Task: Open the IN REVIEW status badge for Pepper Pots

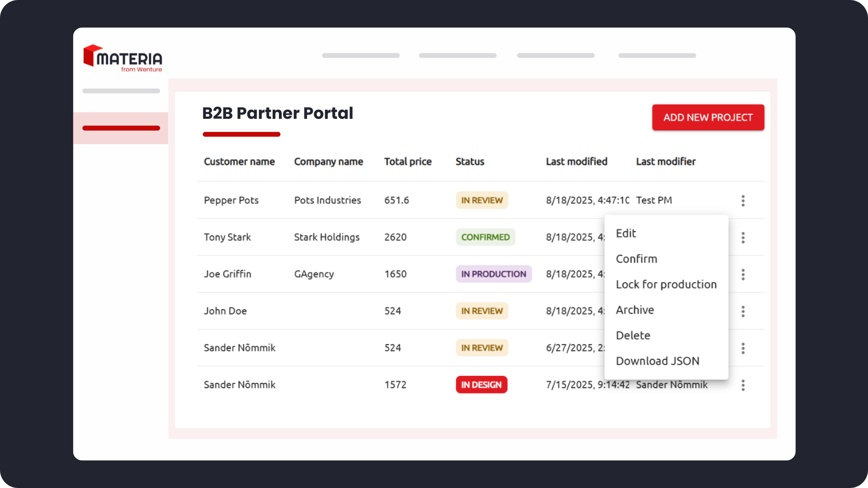Action: 482,200
